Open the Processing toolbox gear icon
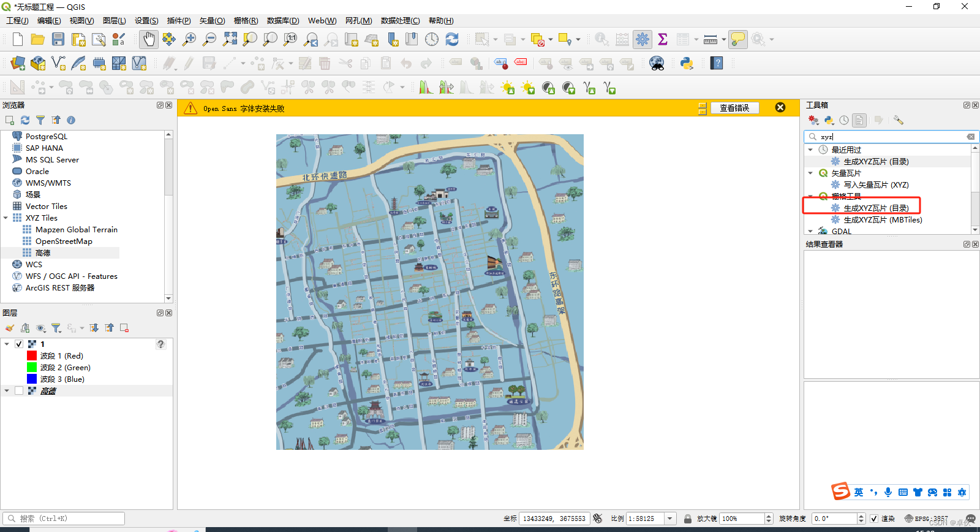Screen dimensions: 980x532 (x=643, y=39)
